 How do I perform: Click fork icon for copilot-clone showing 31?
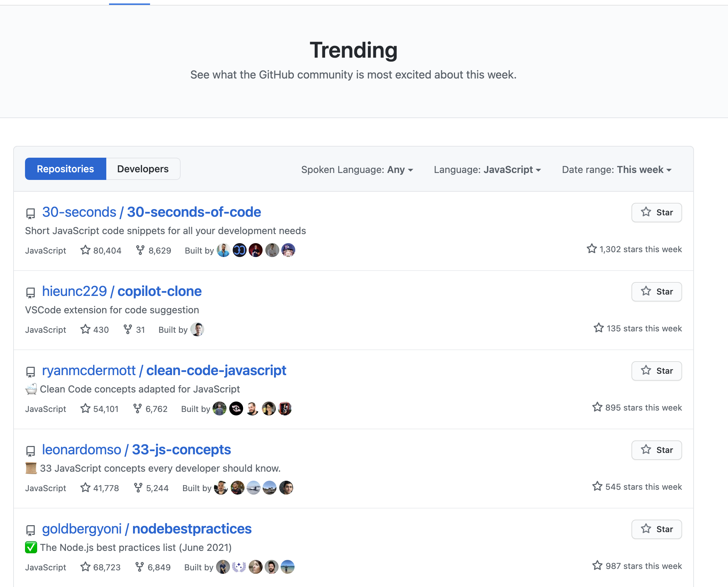127,329
